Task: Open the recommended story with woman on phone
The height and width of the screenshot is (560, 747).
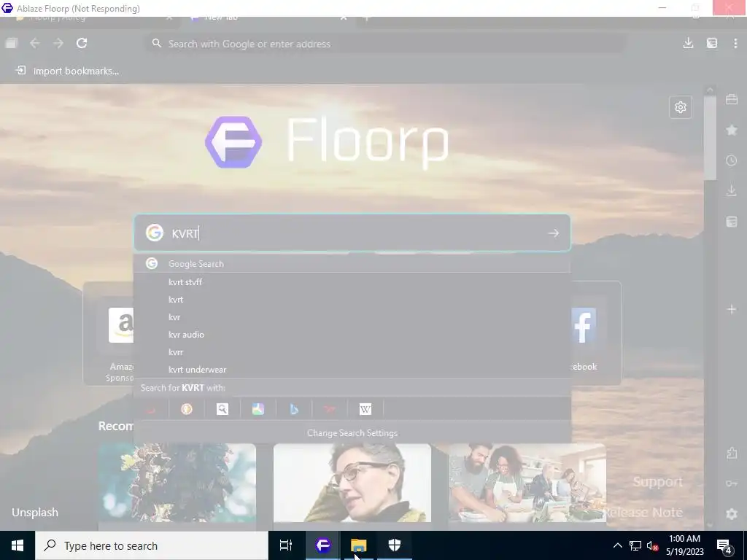Action: [352, 483]
